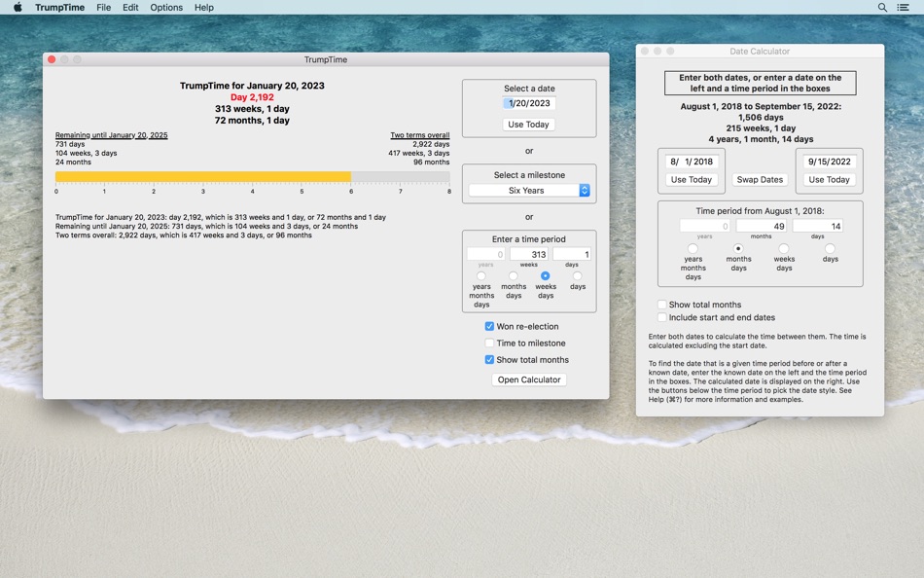This screenshot has height=578, width=924.
Task: Uncheck Show total months in TrumpTime window
Action: click(x=489, y=360)
